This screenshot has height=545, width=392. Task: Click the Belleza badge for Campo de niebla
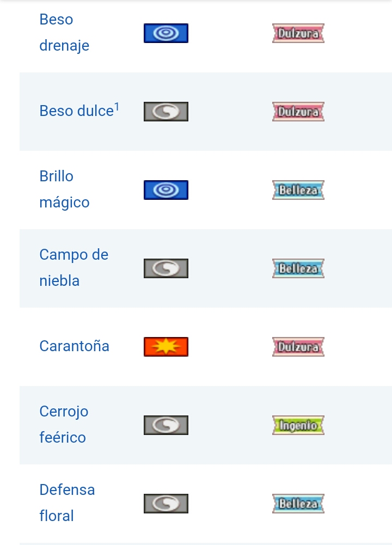[298, 268]
